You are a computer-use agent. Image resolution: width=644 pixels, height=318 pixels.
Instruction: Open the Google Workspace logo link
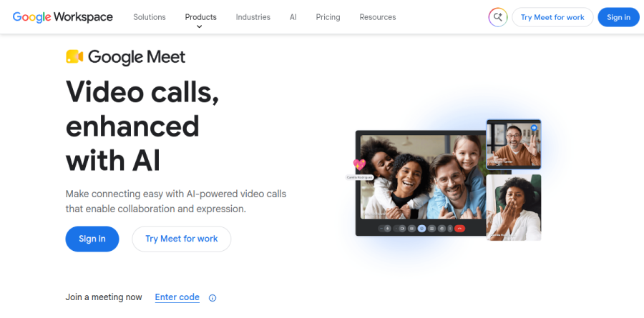click(62, 17)
